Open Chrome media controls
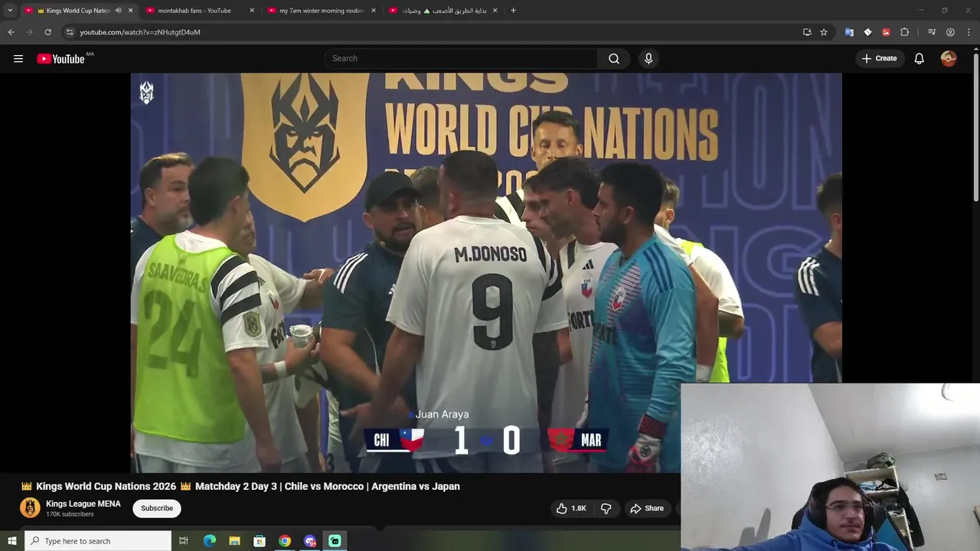Screen dimensions: 980x551 click(932, 32)
